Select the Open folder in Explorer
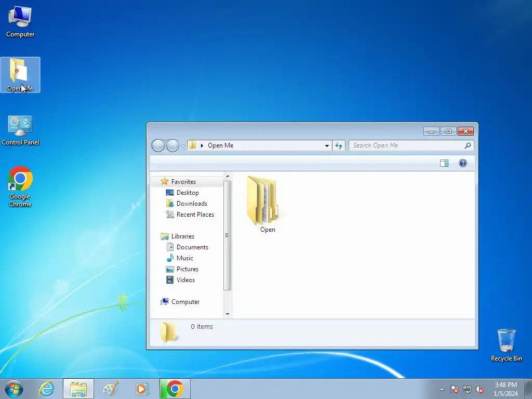 click(264, 204)
